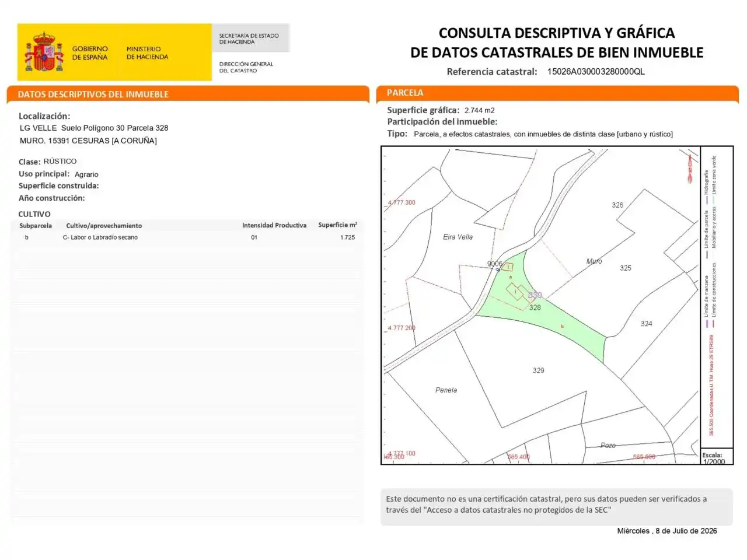Click the purple Hidrografía legend line
Screen dimensions: 747x560
point(706,201)
